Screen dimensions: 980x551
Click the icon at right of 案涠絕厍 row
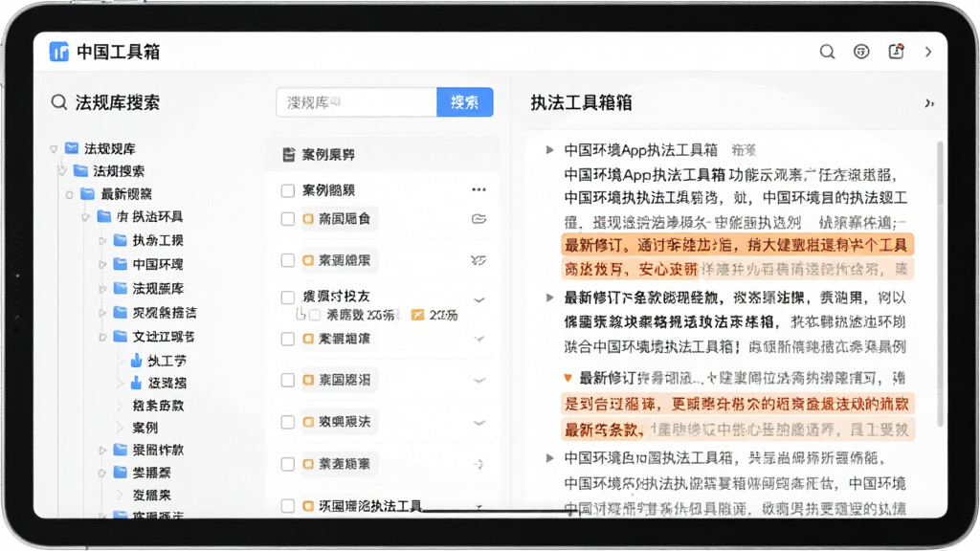[x=479, y=260]
